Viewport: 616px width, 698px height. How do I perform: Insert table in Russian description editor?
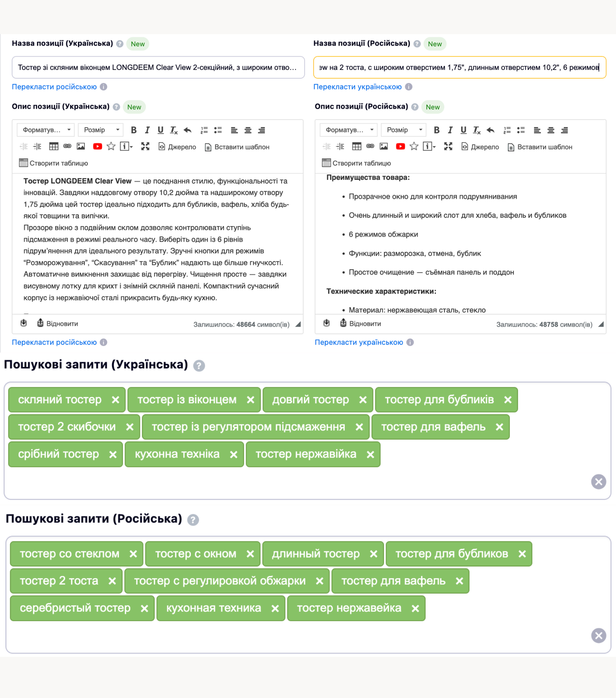tap(356, 147)
